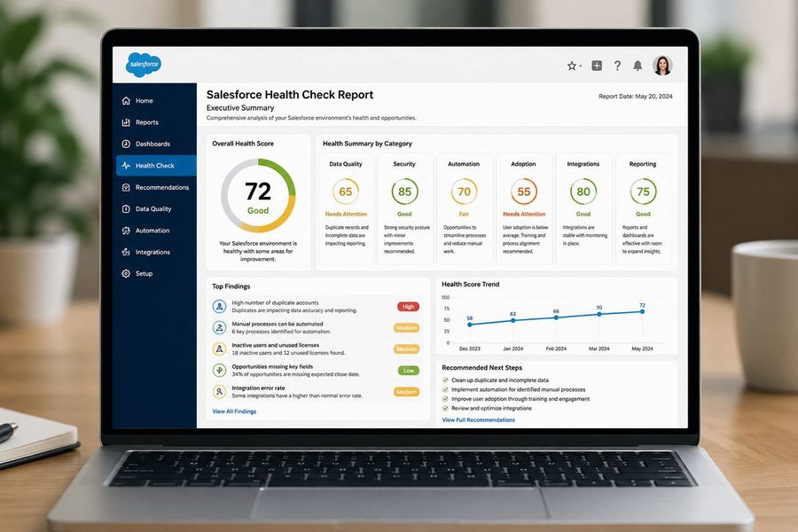Expand the favorites dropdown arrow next to star

[x=580, y=66]
